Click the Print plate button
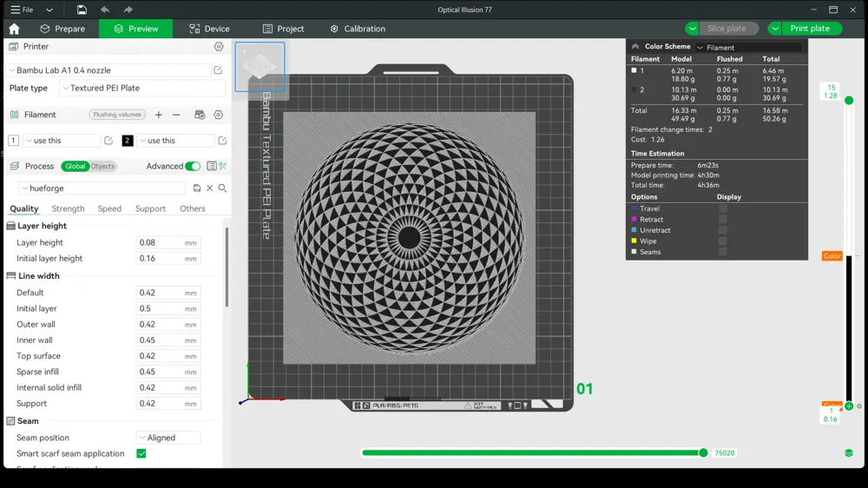The width and height of the screenshot is (868, 488). click(810, 29)
